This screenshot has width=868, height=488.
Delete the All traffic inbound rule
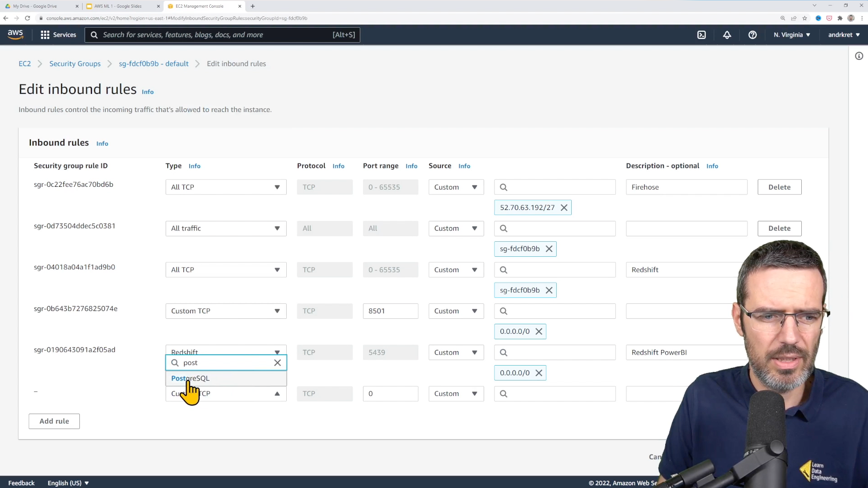tap(779, 229)
